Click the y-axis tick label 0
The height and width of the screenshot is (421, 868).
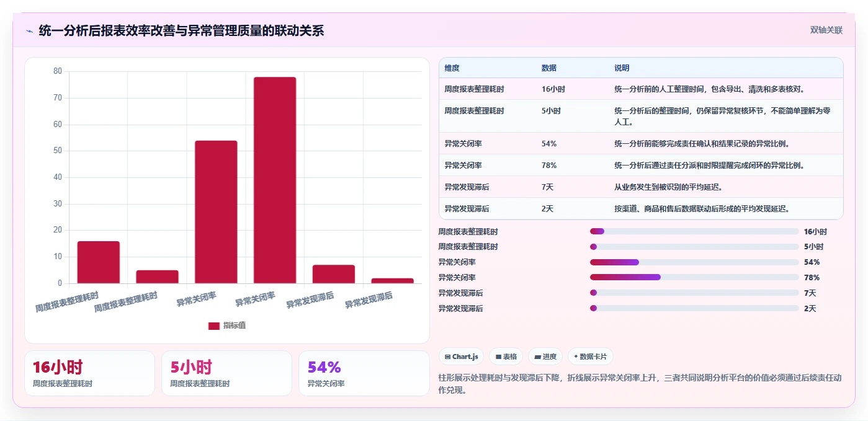pyautogui.click(x=60, y=283)
